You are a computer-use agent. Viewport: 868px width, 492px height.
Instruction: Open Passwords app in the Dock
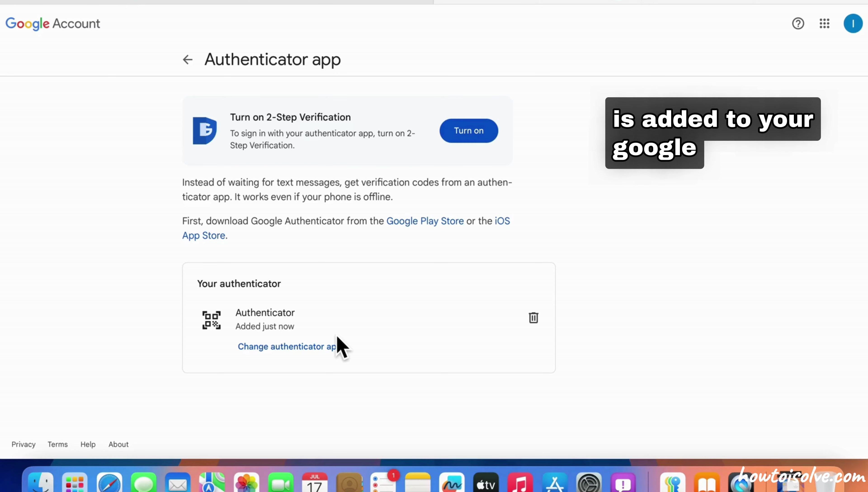pos(673,483)
